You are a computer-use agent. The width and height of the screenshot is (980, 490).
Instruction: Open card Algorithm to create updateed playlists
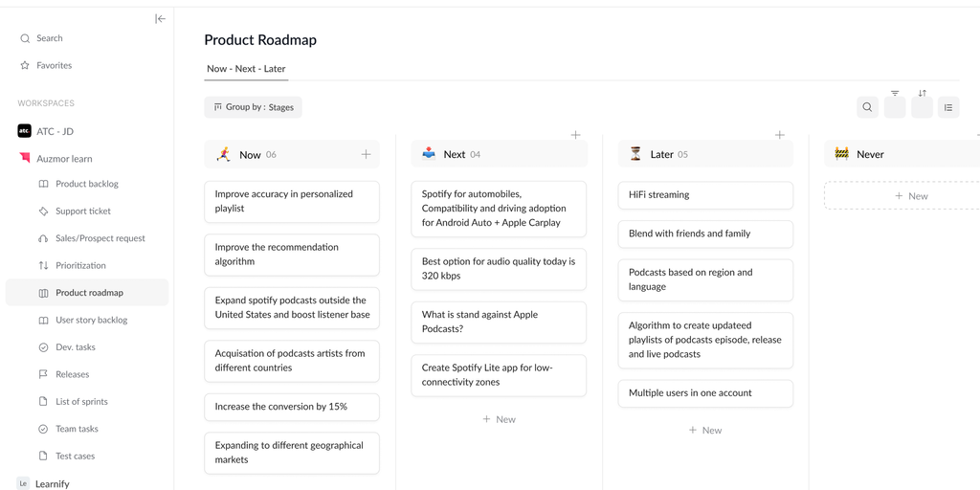(705, 340)
